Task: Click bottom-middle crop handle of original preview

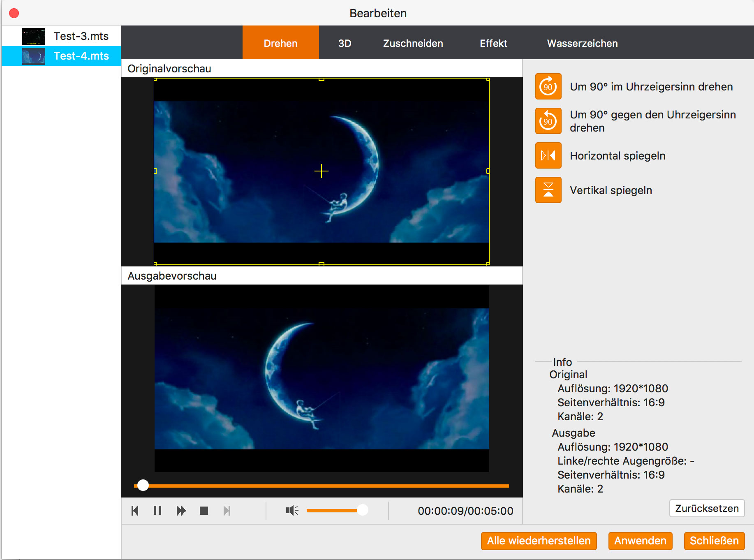Action: [x=321, y=264]
